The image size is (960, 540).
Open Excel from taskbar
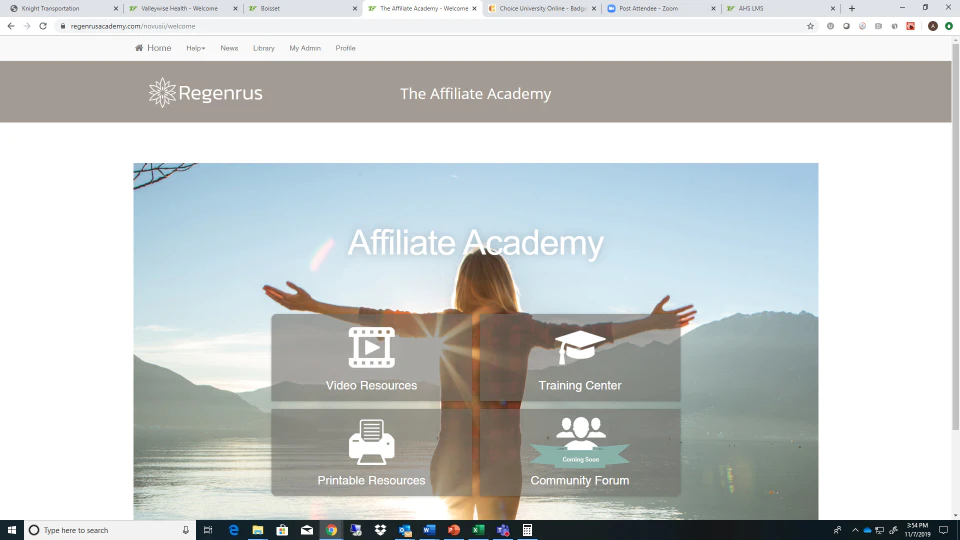pos(478,530)
